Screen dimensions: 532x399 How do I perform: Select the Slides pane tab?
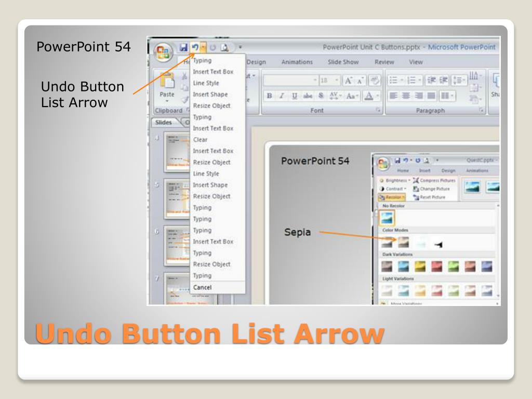pos(164,123)
